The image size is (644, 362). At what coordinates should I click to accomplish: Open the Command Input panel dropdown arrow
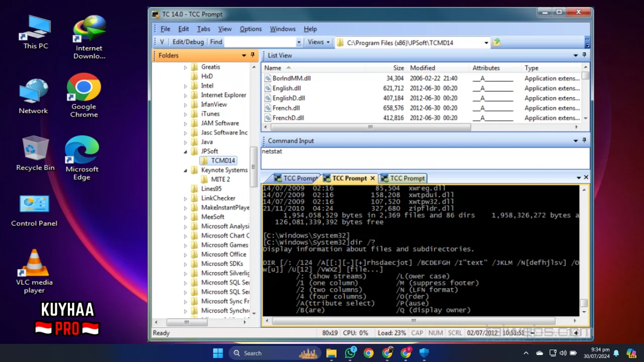coord(576,141)
